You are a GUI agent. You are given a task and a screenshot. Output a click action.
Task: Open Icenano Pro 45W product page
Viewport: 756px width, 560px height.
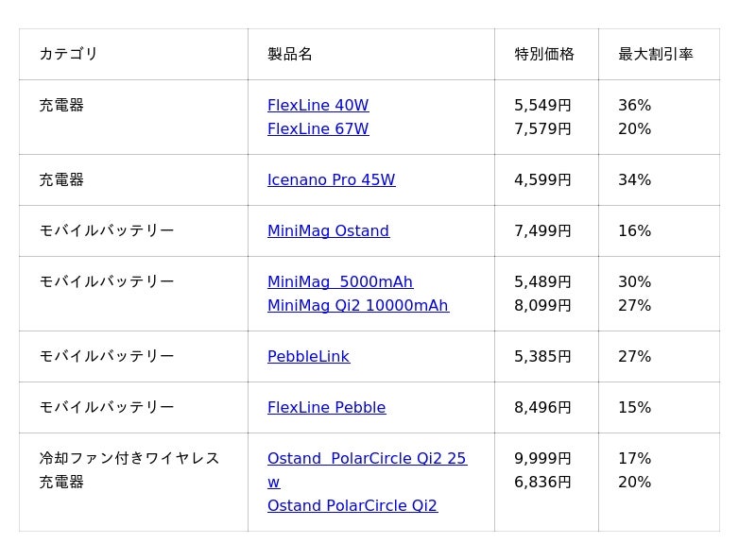click(x=331, y=180)
